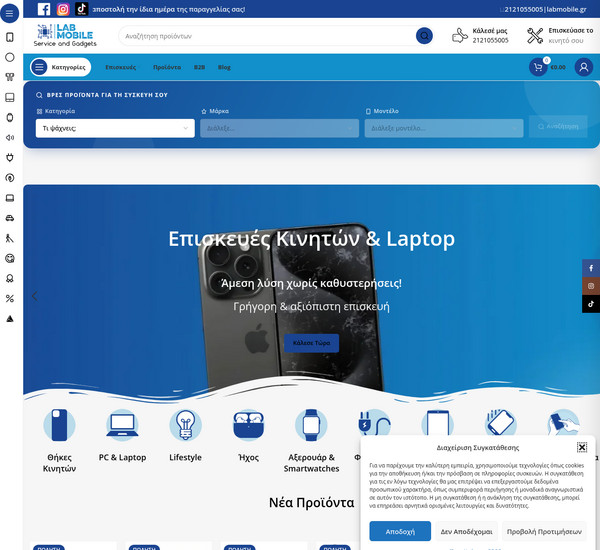Click the floating Instagram side button

591,286
